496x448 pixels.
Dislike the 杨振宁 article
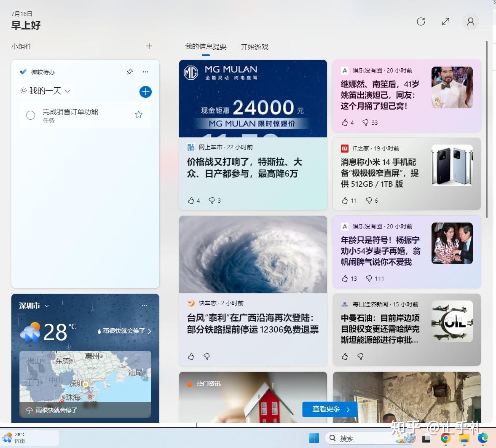(x=369, y=279)
